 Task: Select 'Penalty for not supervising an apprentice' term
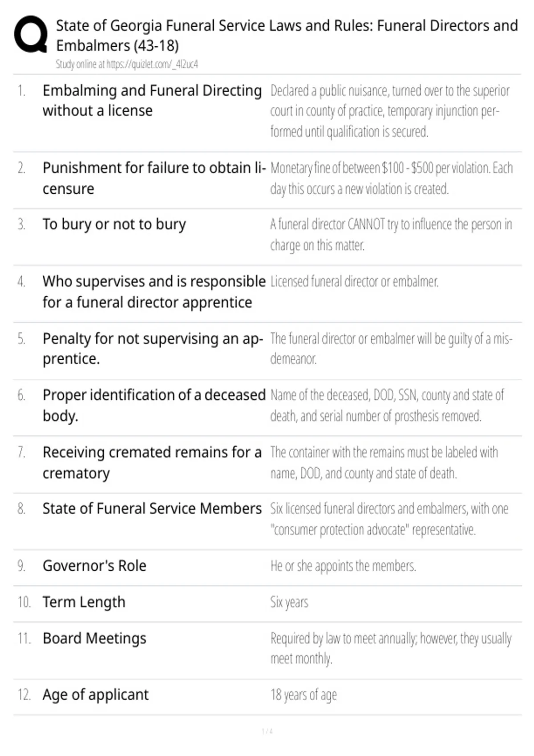coord(153,349)
